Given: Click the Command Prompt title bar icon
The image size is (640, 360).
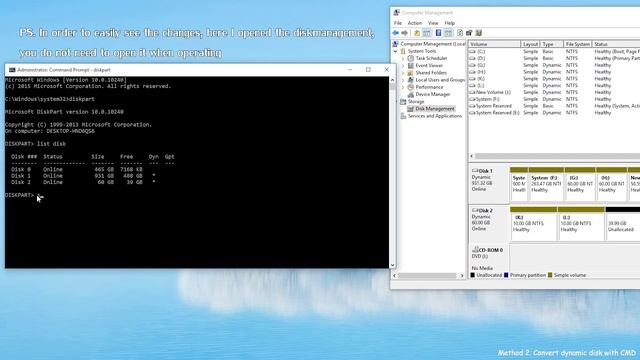Looking at the screenshot, I should (x=12, y=70).
